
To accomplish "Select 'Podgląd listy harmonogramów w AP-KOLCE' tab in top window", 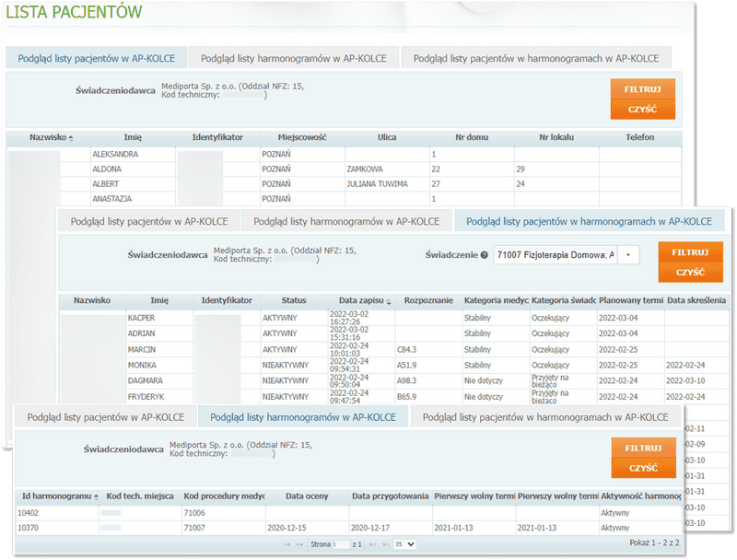I will (x=294, y=58).
